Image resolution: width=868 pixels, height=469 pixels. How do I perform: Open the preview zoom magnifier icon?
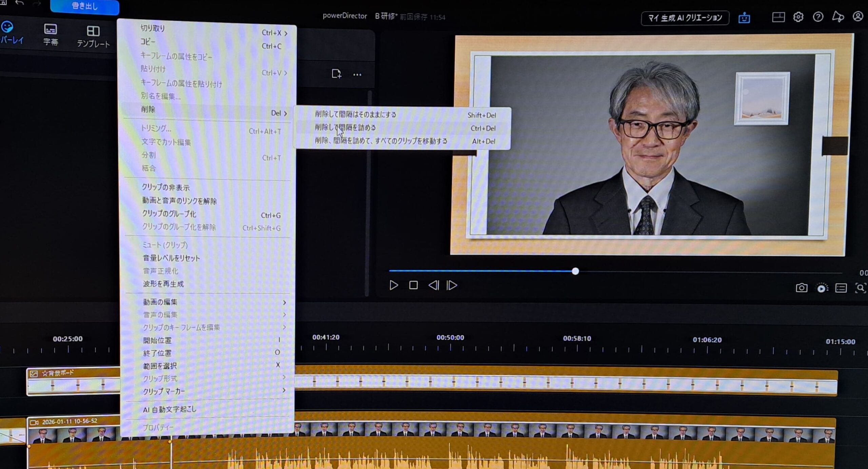(860, 288)
